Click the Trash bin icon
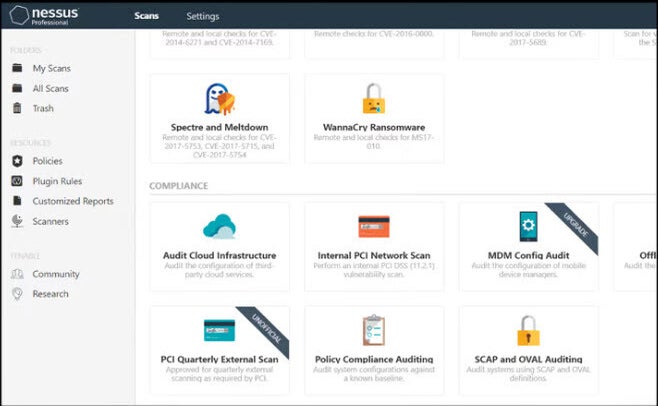 coord(17,108)
